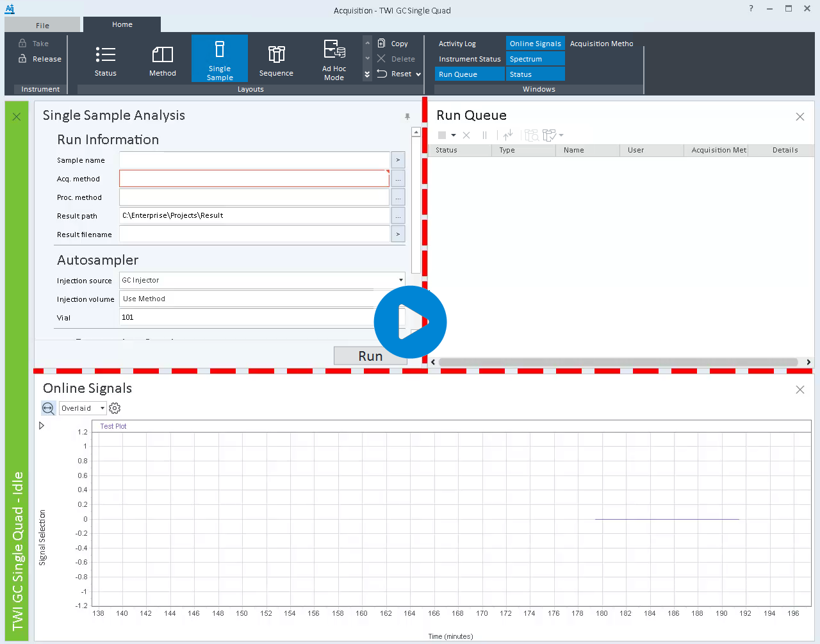This screenshot has height=644, width=820.
Task: Click the User column header
Action: pos(652,150)
